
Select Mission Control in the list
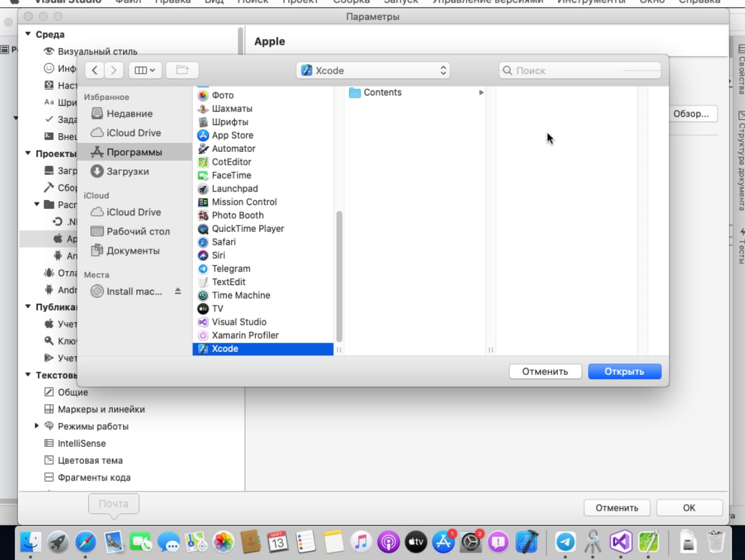(263, 202)
